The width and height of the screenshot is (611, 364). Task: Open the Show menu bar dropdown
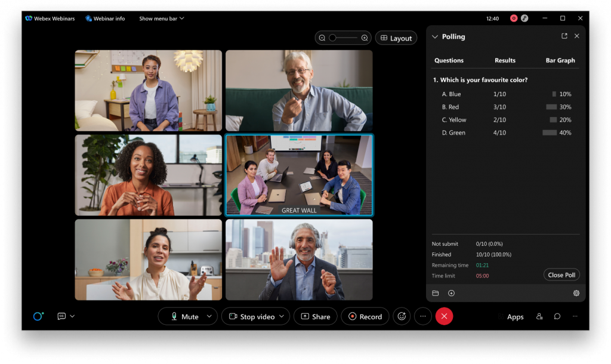pos(161,18)
